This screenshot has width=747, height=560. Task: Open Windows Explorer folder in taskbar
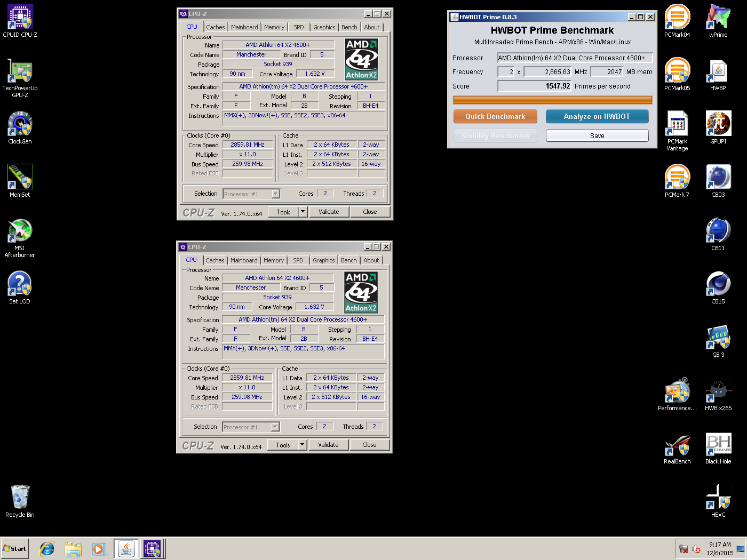[x=73, y=549]
